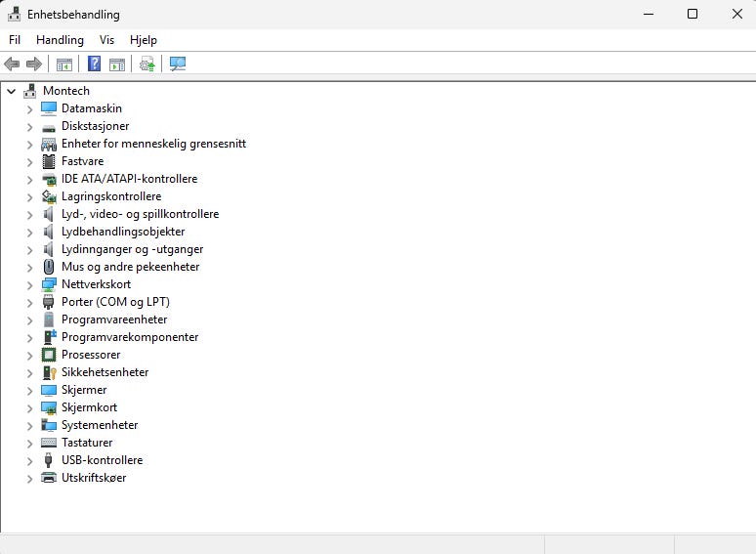Image resolution: width=756 pixels, height=554 pixels.
Task: Click the USB-kontrollere plug icon
Action: pyautogui.click(x=48, y=460)
